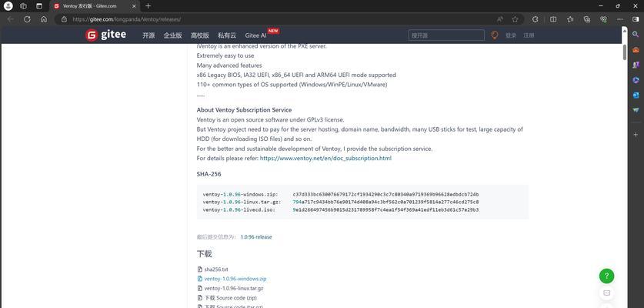This screenshot has width=644, height=308.
Task: Click the ventoy-1.0.96-livecd.iso hash line
Action: pyautogui.click(x=341, y=209)
